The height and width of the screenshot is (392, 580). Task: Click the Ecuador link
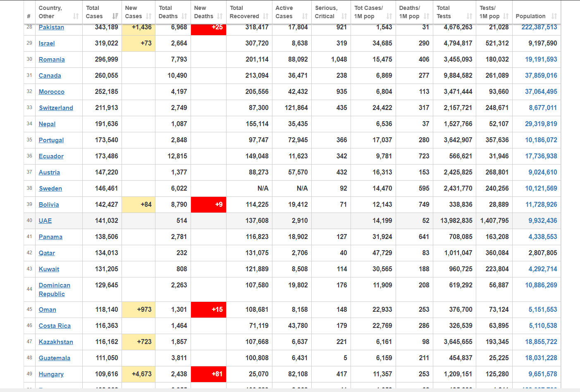(x=51, y=156)
